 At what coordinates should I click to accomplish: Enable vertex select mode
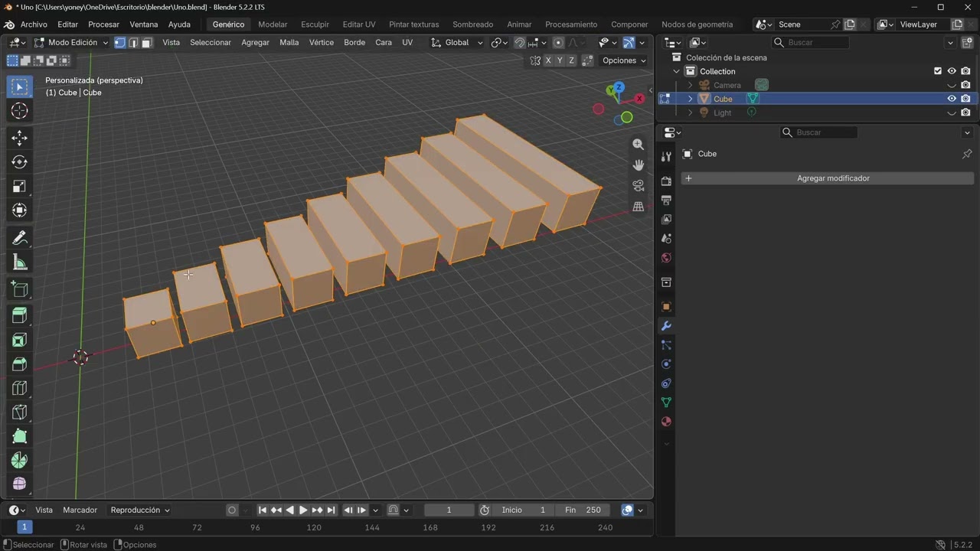pyautogui.click(x=120, y=43)
